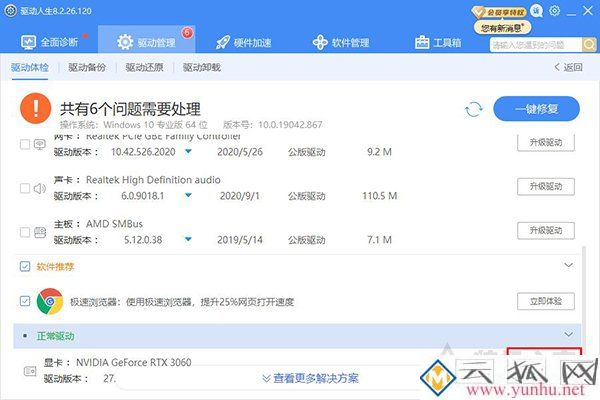Click the search question input field
Viewport: 600px width, 400px height.
536,45
